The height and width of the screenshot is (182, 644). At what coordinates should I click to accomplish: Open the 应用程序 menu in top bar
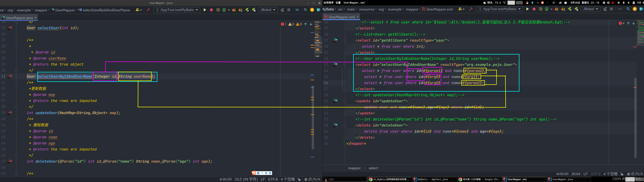point(329,3)
